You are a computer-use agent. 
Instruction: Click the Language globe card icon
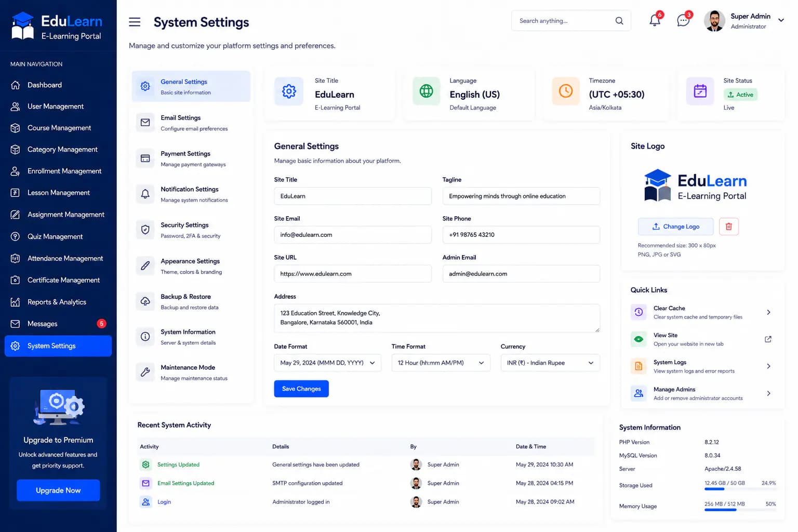point(426,91)
